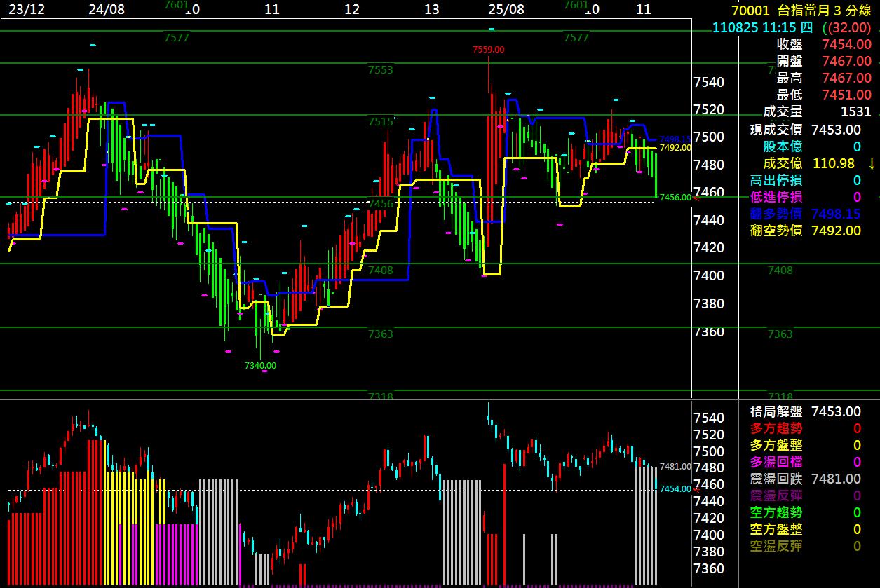Click the yellow 7492.00 tag on upper chart

click(x=676, y=148)
